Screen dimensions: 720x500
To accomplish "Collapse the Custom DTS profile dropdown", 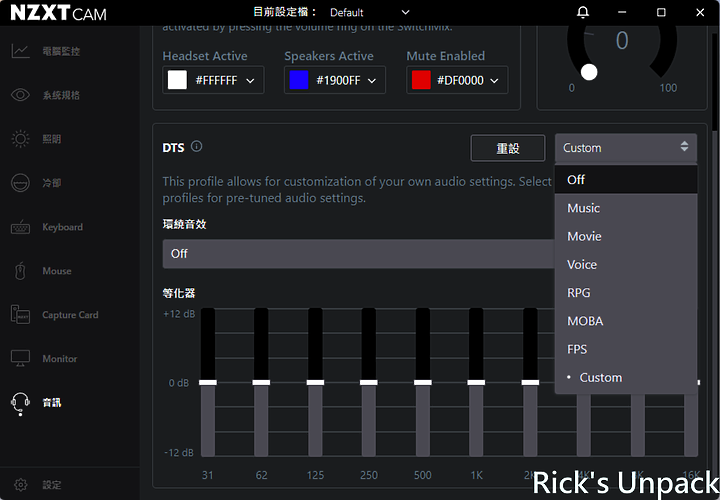I will pyautogui.click(x=626, y=148).
